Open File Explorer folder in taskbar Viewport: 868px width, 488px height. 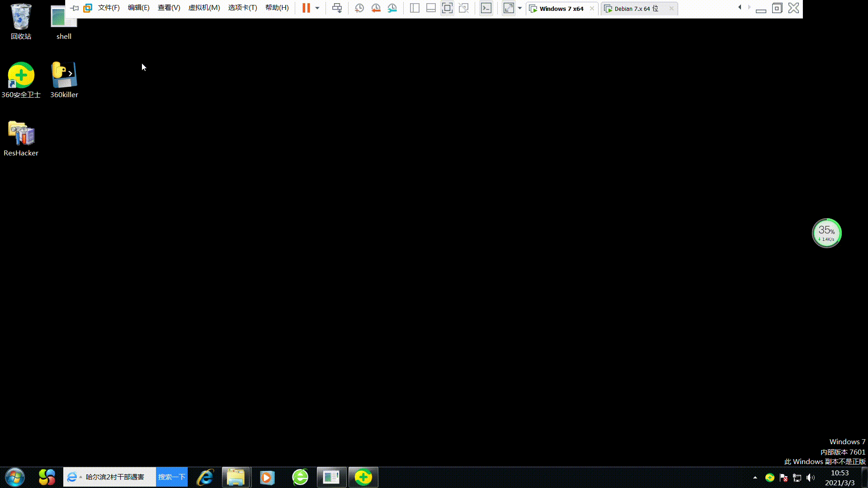(236, 477)
